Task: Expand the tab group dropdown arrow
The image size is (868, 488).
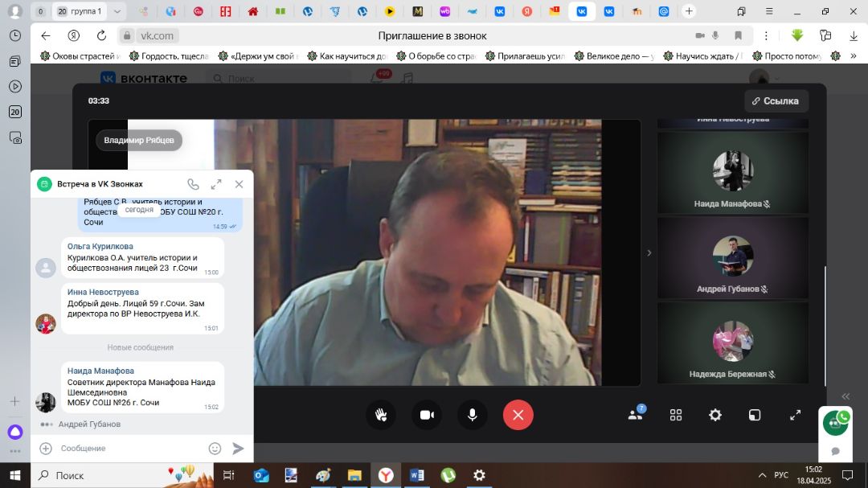Action: pyautogui.click(x=117, y=11)
